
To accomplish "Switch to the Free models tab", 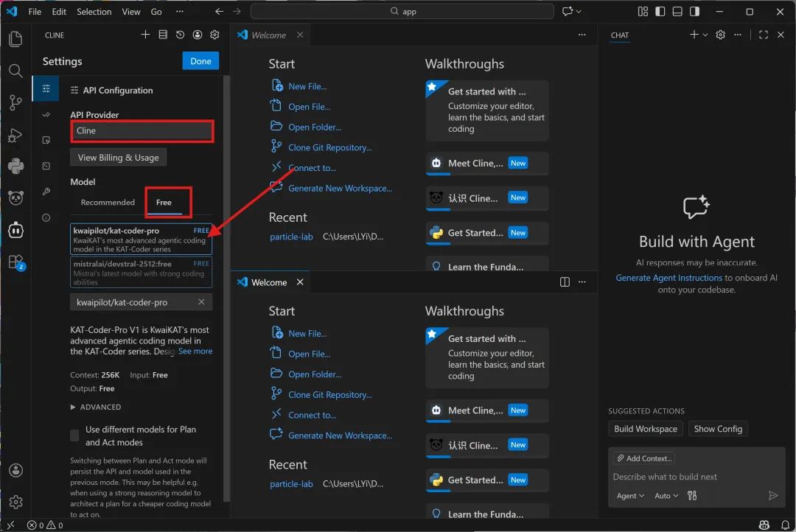I will point(164,202).
